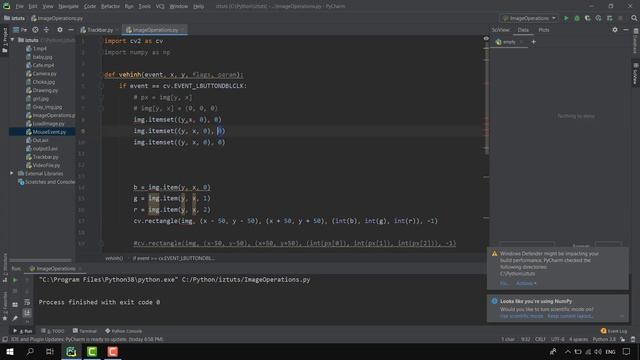Toggle code inspection eye icon in editor
Image resolution: width=640 pixels, height=360 pixels.
click(486, 38)
